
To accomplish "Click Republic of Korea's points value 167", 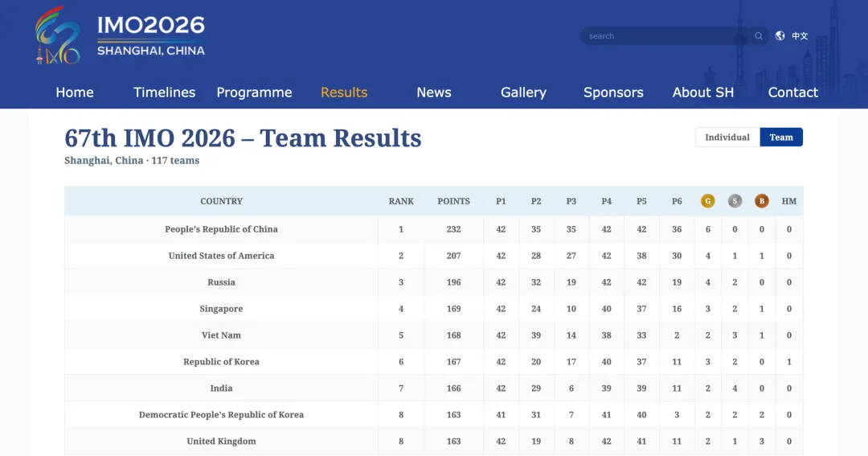I will point(453,362).
